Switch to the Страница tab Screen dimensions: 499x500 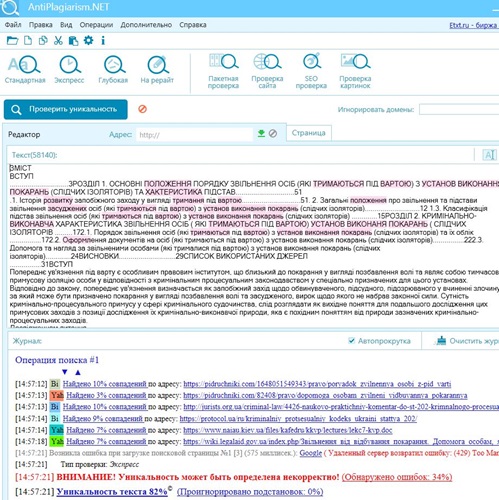[309, 133]
